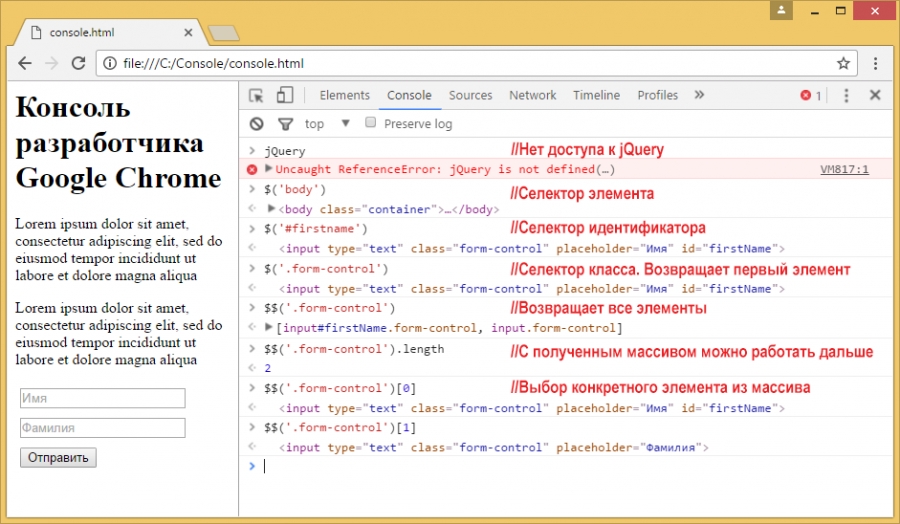Switch to the Sources tab
This screenshot has width=900, height=524.
pos(471,95)
